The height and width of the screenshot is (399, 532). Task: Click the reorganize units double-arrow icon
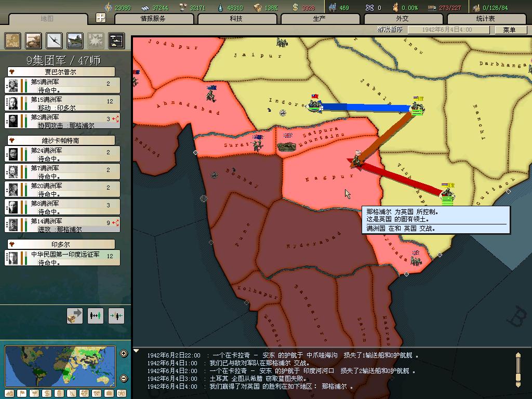click(96, 315)
